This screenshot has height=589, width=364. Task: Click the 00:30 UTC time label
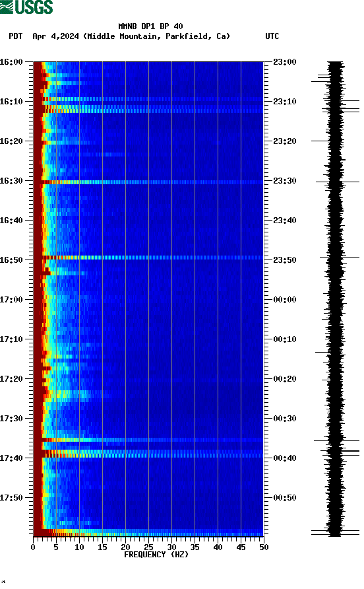[x=285, y=419]
